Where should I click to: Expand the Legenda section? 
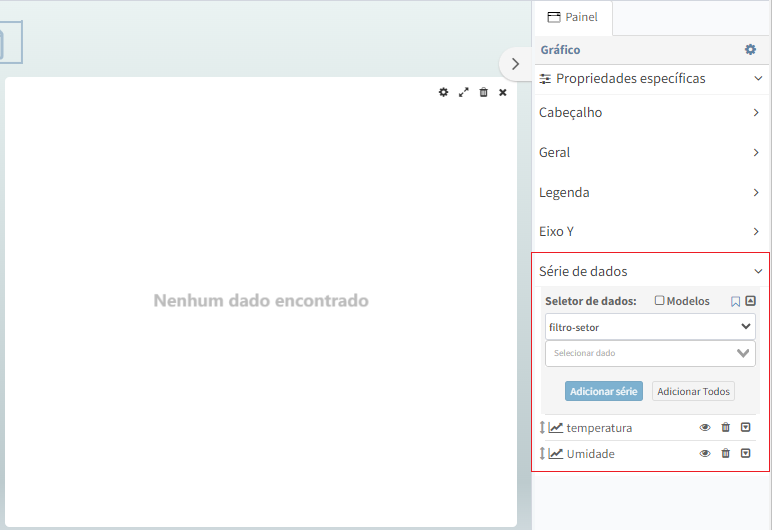pos(651,192)
